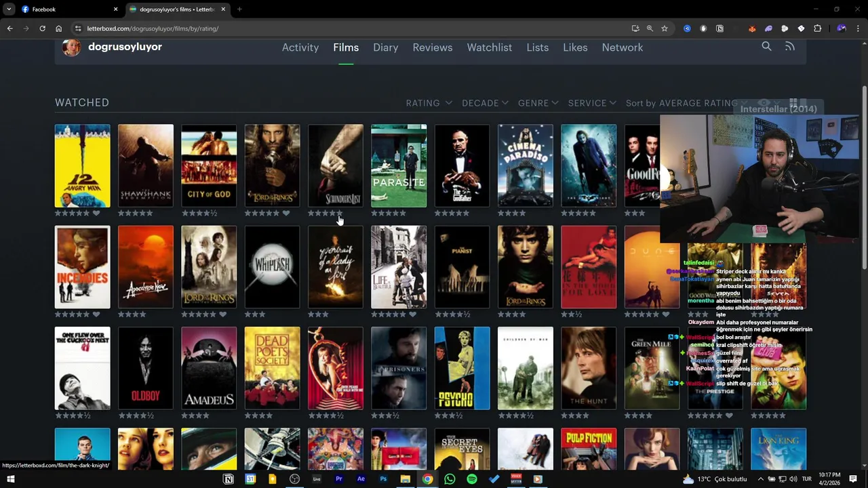Open the Psycho poster
This screenshot has height=488, width=868.
pyautogui.click(x=462, y=369)
